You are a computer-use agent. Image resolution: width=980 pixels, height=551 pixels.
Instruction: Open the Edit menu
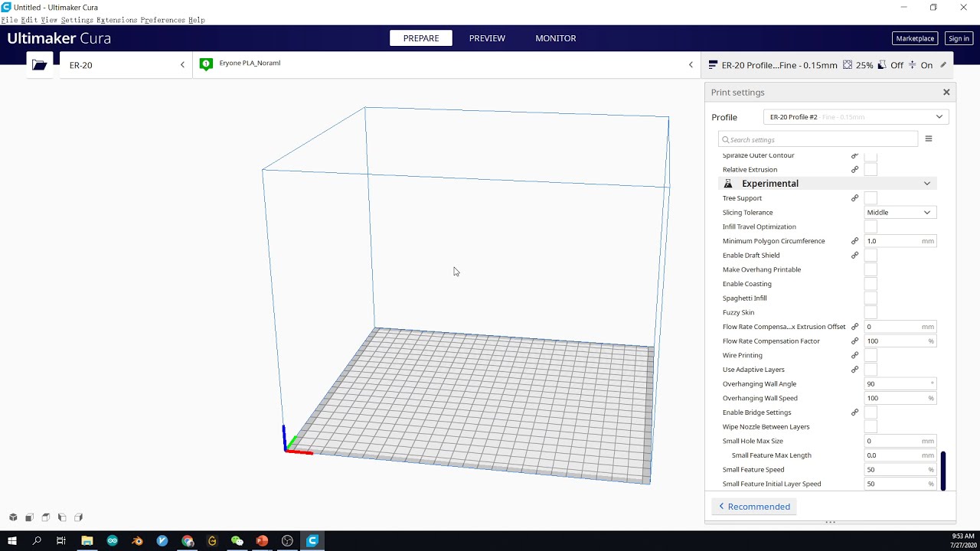29,20
